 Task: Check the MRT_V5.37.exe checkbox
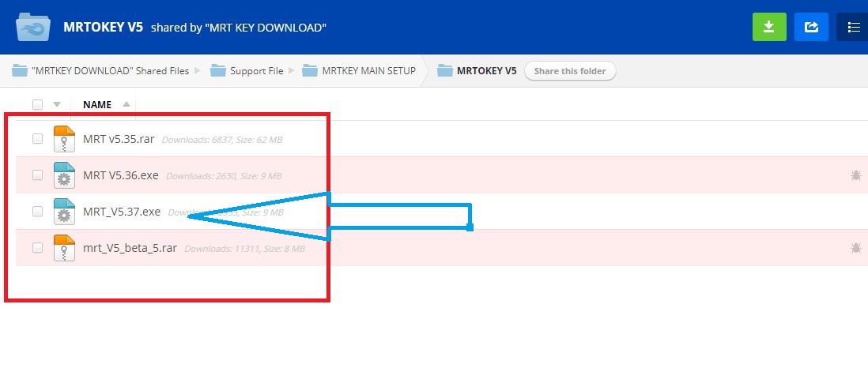[x=37, y=211]
